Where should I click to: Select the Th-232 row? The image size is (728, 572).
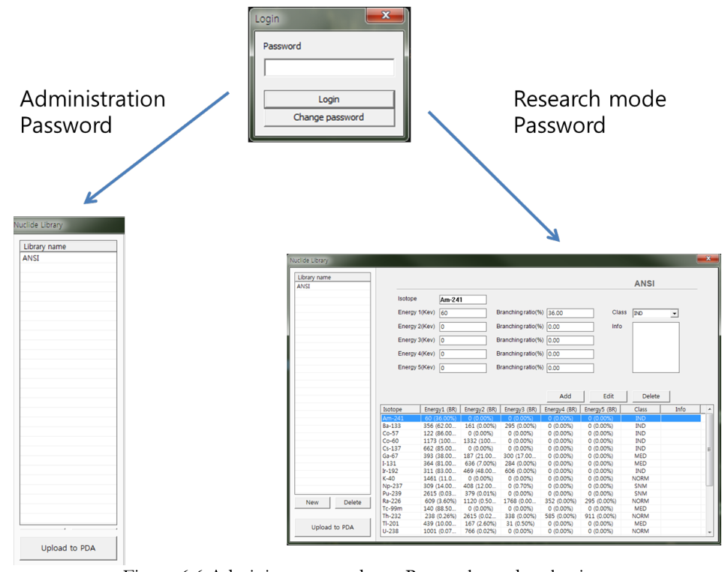pyautogui.click(x=541, y=516)
